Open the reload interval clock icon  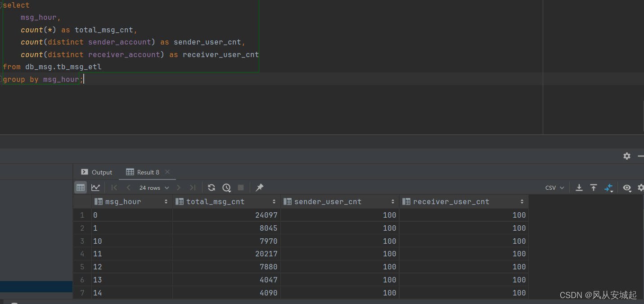226,188
